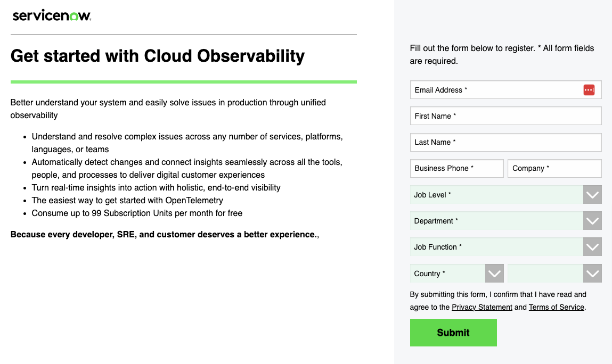Click the LastPass icon in the Email field
612x364 pixels.
[x=589, y=89]
